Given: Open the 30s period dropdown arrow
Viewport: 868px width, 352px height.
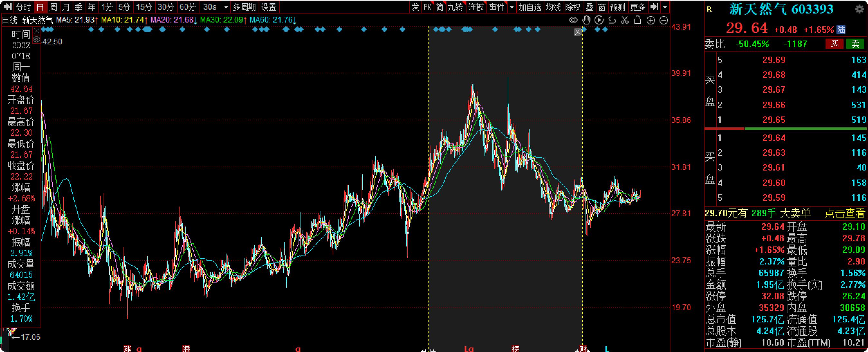Looking at the screenshot, I should 226,7.
